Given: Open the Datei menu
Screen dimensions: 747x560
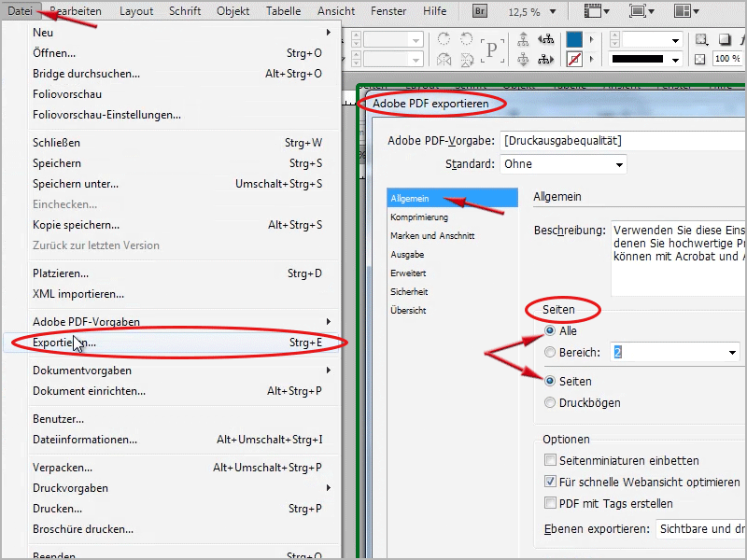Looking at the screenshot, I should [20, 11].
